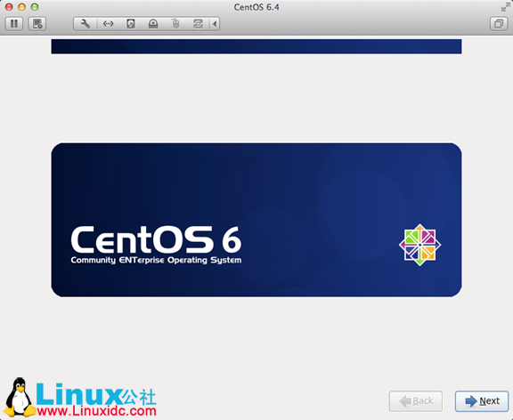
Task: Minimize the CentOS 6.4 window
Action: pos(22,7)
